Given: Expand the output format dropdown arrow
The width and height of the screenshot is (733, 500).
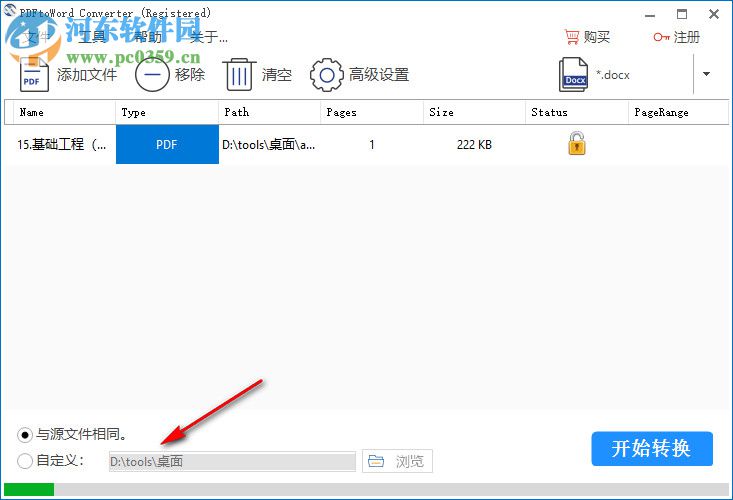Looking at the screenshot, I should click(x=706, y=74).
